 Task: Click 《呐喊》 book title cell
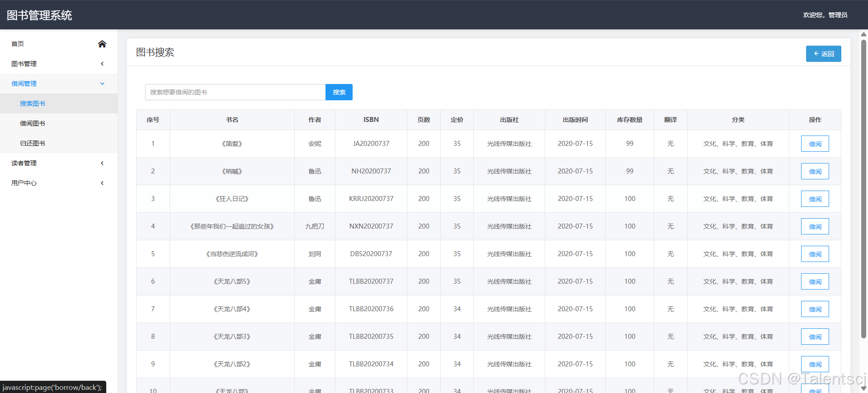point(232,171)
